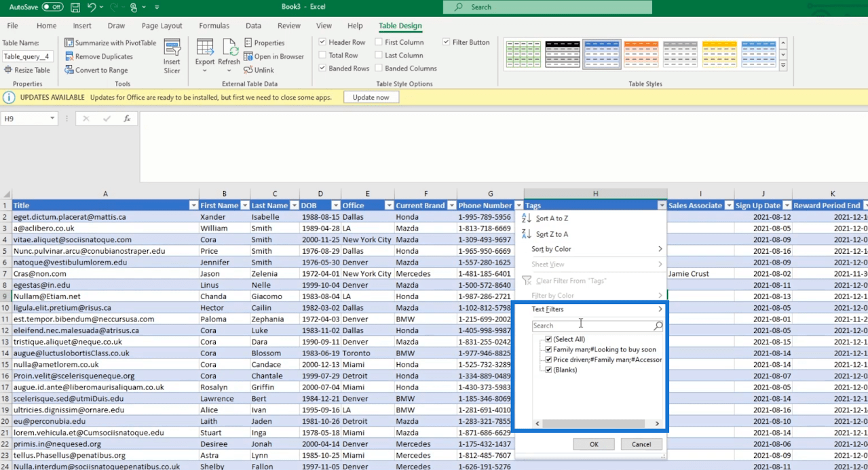Viewport: 868px width, 470px height.
Task: Uncheck 'Family man;#Looking to buy soon' filter
Action: click(548, 349)
